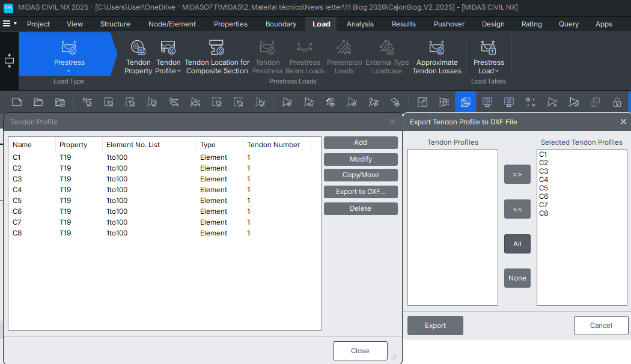The image size is (631, 364).
Task: Select row C8 in Tendon Profile table
Action: [x=164, y=233]
